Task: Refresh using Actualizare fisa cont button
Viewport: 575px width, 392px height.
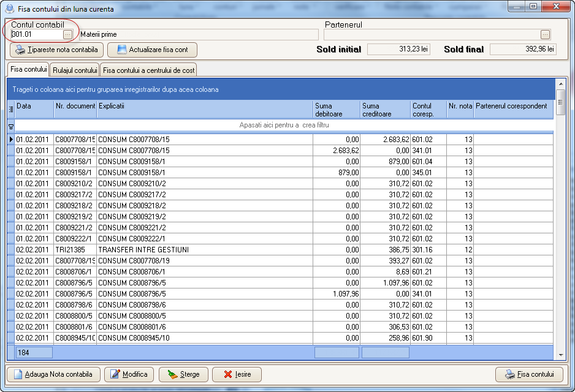Action: coord(152,50)
